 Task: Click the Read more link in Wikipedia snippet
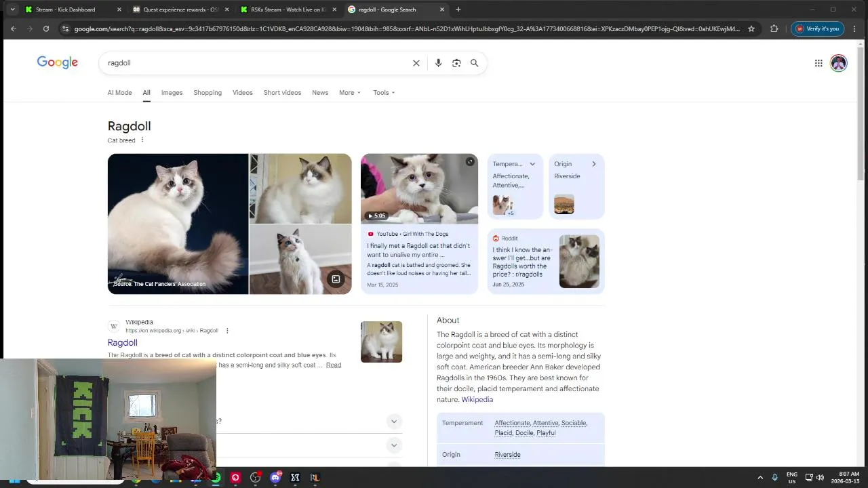334,365
